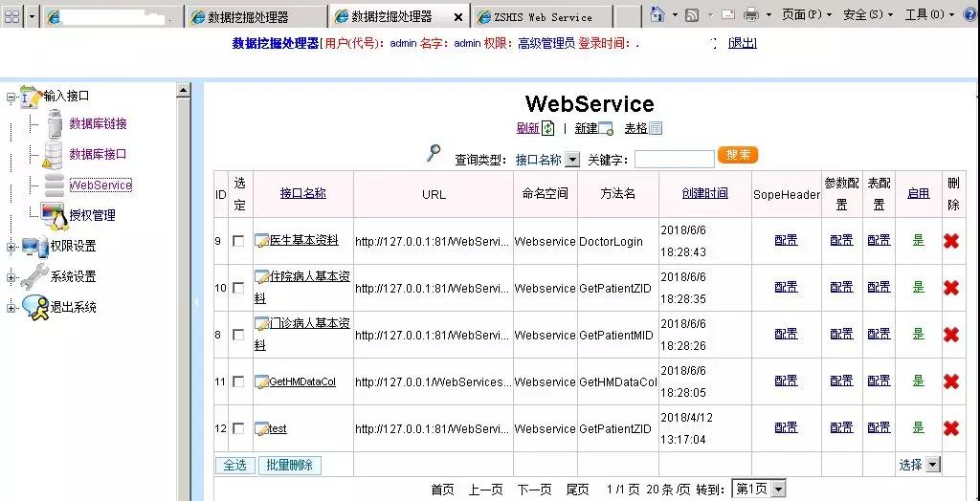The width and height of the screenshot is (980, 501).
Task: Expand the 权限设置 tree node
Action: pyautogui.click(x=11, y=247)
